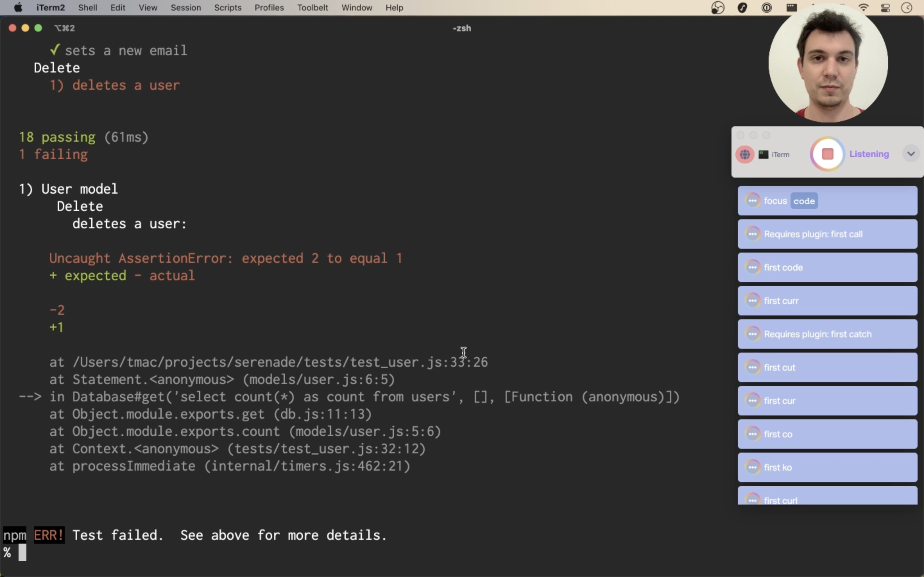Viewport: 924px width, 577px height.
Task: Click the Apple logo menu
Action: click(x=18, y=8)
